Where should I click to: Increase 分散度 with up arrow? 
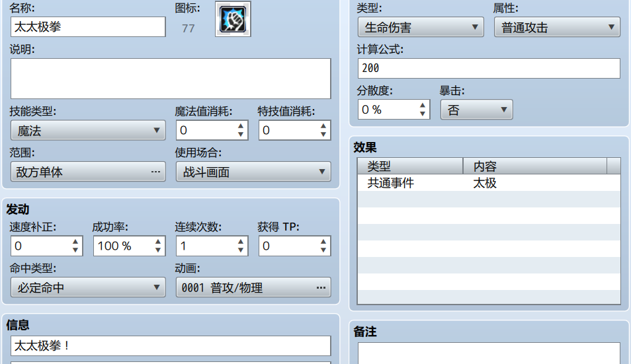(x=423, y=105)
